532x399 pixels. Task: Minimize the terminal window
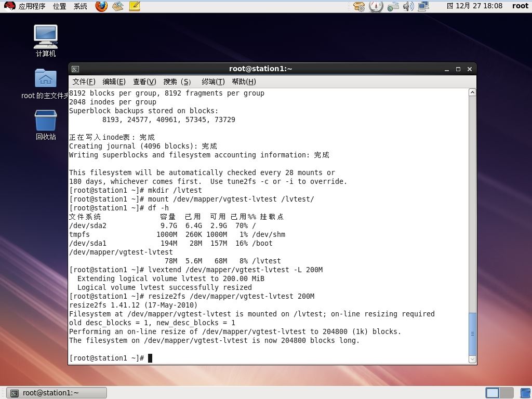click(447, 69)
